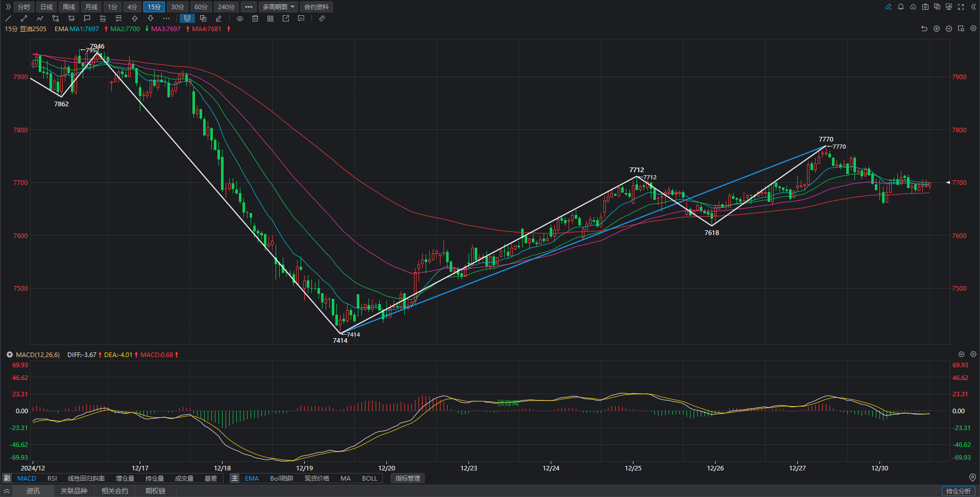Select the 15分 period
Image resolution: width=980 pixels, height=497 pixels.
[154, 7]
